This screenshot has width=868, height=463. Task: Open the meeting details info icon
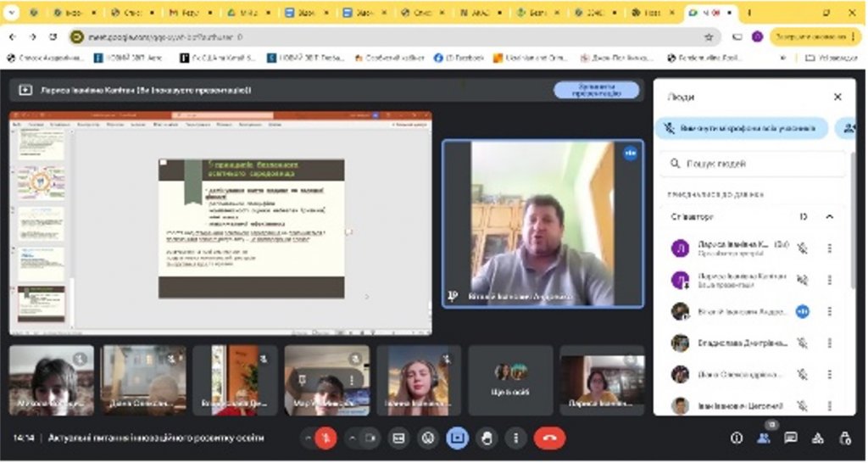point(737,438)
